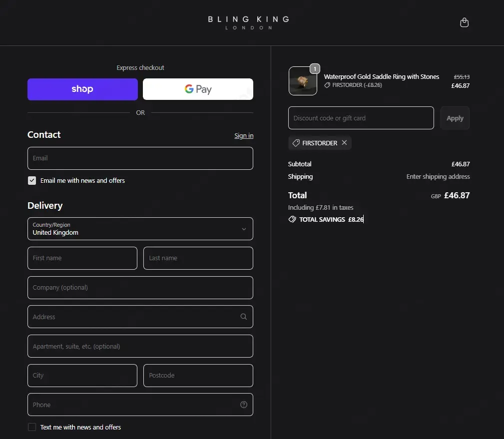
Task: Click the First name field
Action: point(82,258)
